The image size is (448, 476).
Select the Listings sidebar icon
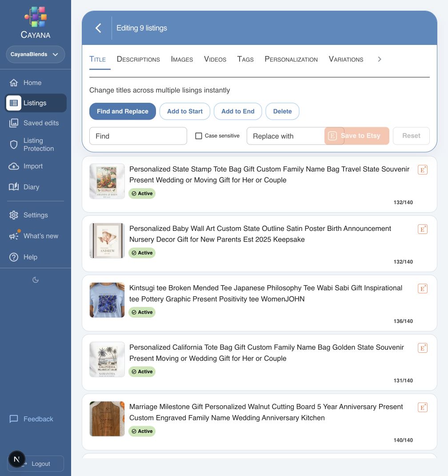(14, 103)
